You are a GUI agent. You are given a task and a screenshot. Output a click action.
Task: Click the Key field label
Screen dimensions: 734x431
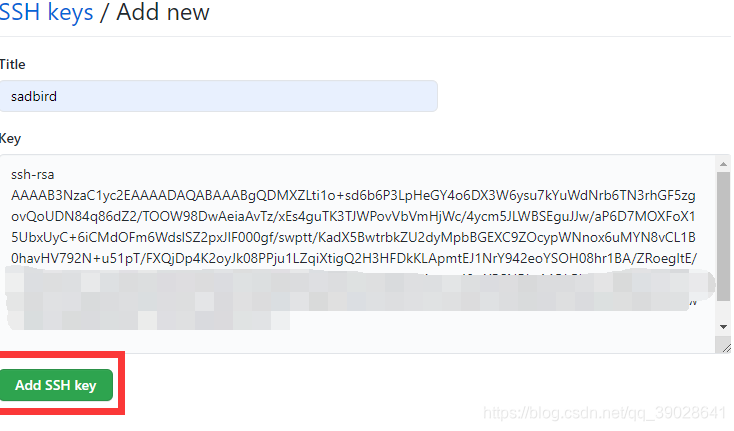(x=10, y=139)
